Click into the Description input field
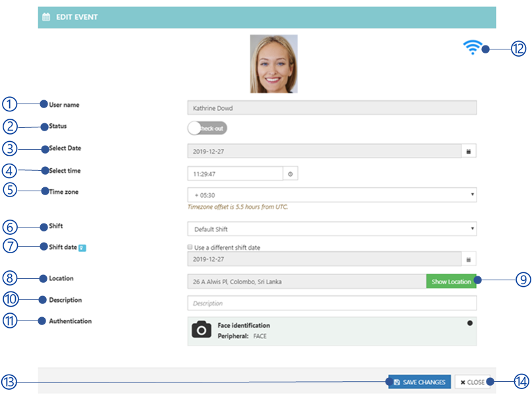The width and height of the screenshot is (532, 395). coord(332,303)
